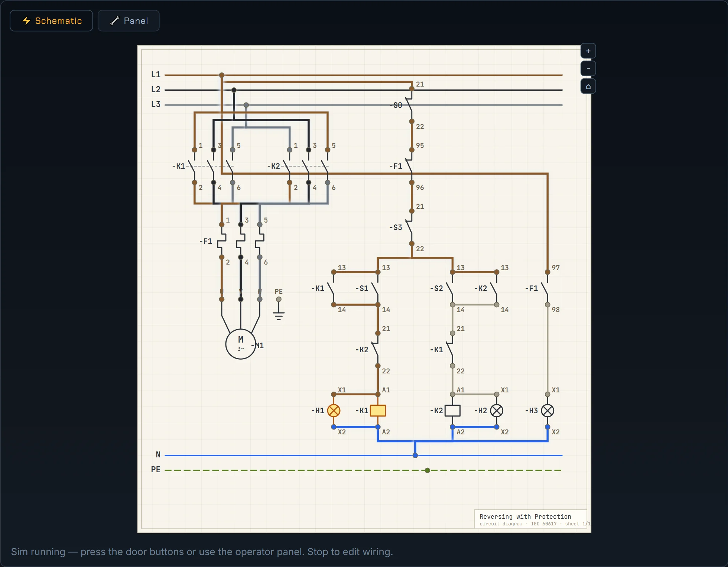The image size is (728, 567).
Task: Select the energized K1 coil
Action: tap(378, 411)
